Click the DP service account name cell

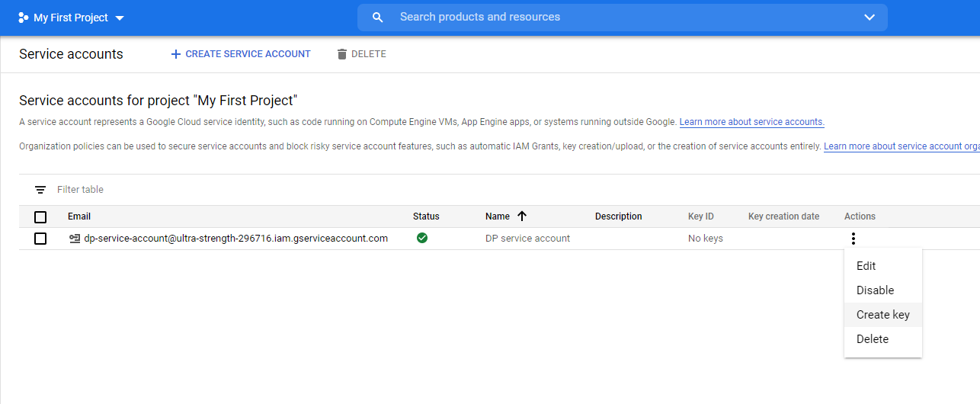pos(527,239)
